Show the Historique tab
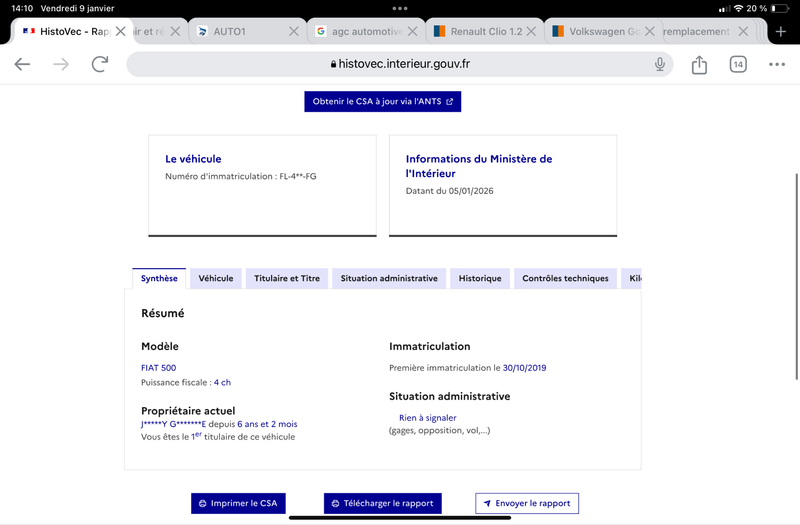800x525 pixels. [x=480, y=279]
